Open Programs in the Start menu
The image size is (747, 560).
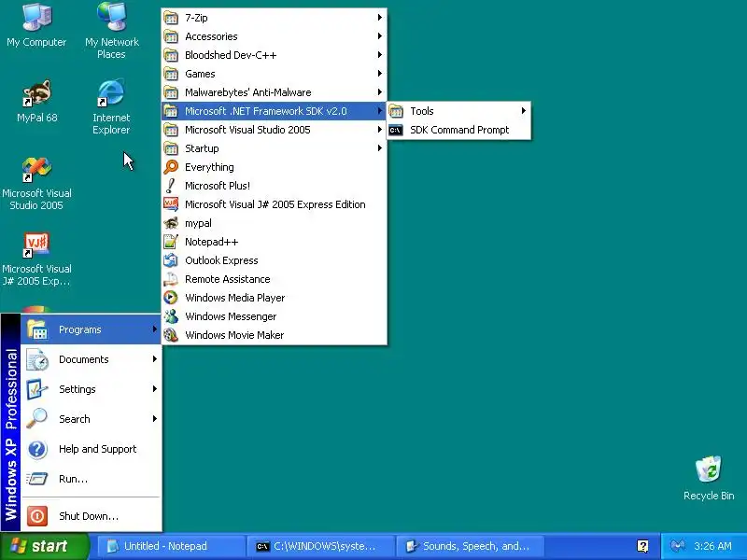pos(91,329)
